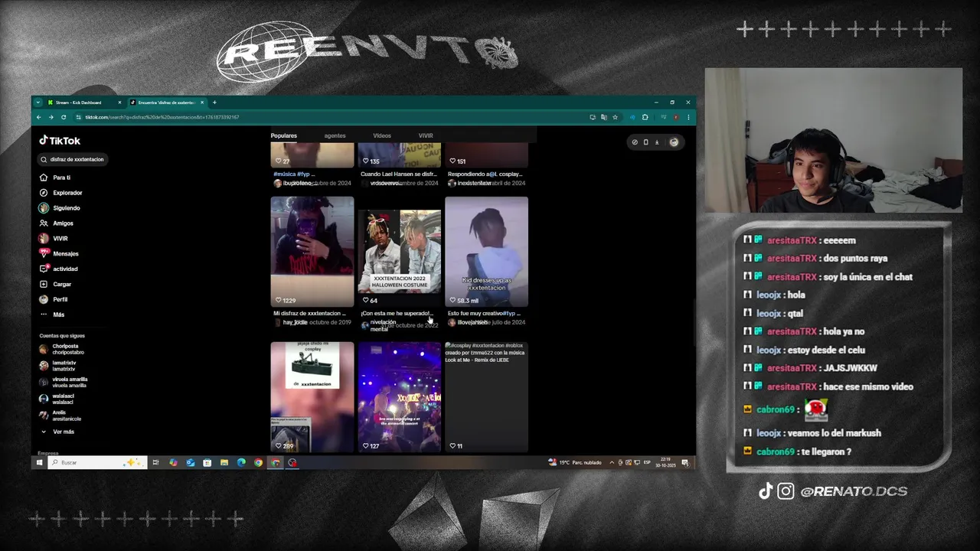
Task: Click caption '¡Con esta me he superado!'
Action: [x=397, y=313]
